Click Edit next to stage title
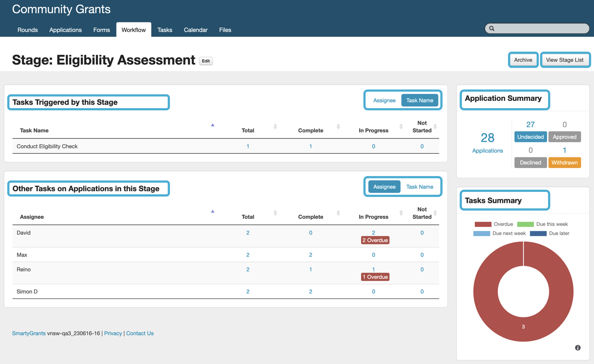The height and width of the screenshot is (364, 594). point(206,61)
